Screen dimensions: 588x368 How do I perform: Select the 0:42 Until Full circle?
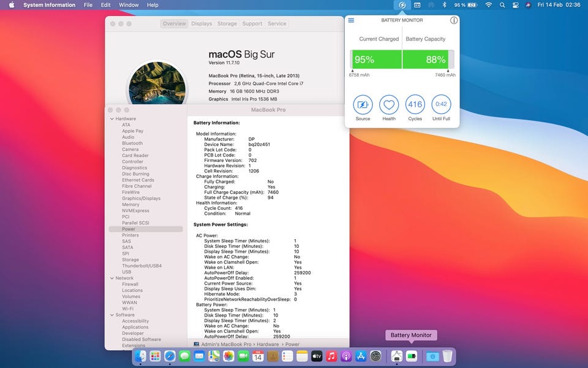(x=441, y=104)
